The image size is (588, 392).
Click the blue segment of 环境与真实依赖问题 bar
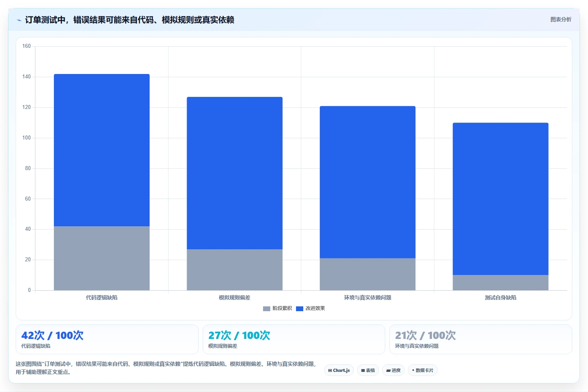point(368,182)
